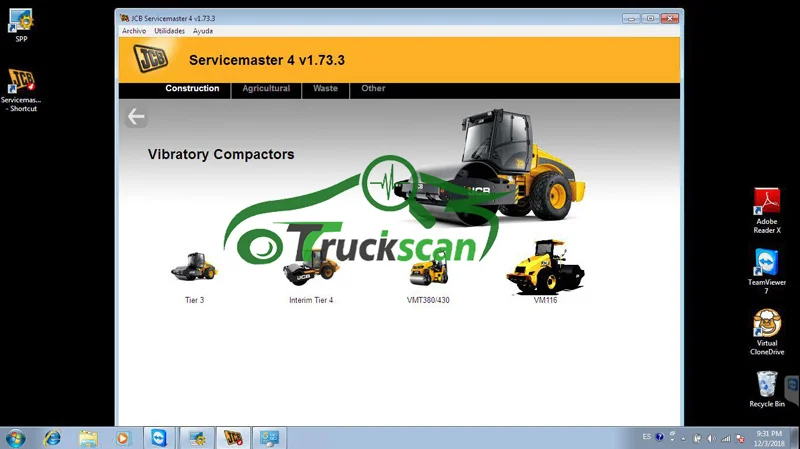Maximize the JCB Servicemaster window
The width and height of the screenshot is (800, 449).
tap(650, 18)
